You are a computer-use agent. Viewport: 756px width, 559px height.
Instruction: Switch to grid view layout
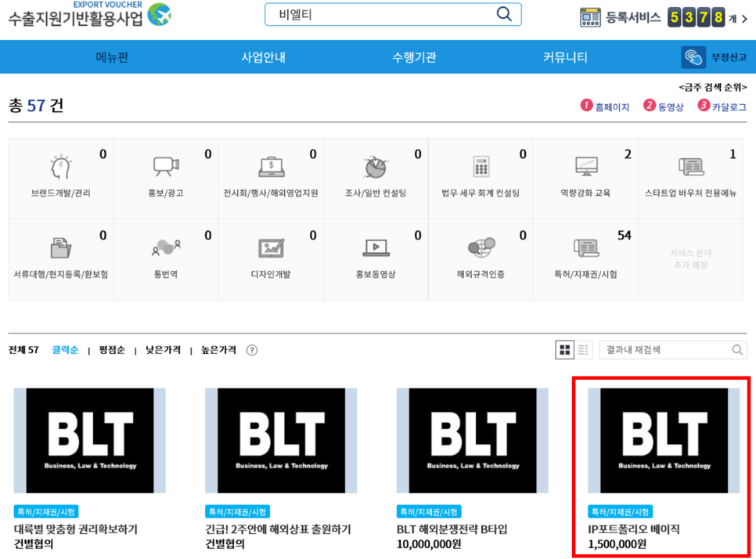[565, 349]
